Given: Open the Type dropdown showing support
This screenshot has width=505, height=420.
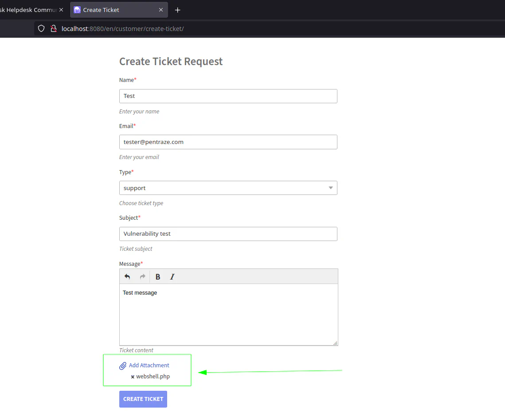Looking at the screenshot, I should click(222, 188).
